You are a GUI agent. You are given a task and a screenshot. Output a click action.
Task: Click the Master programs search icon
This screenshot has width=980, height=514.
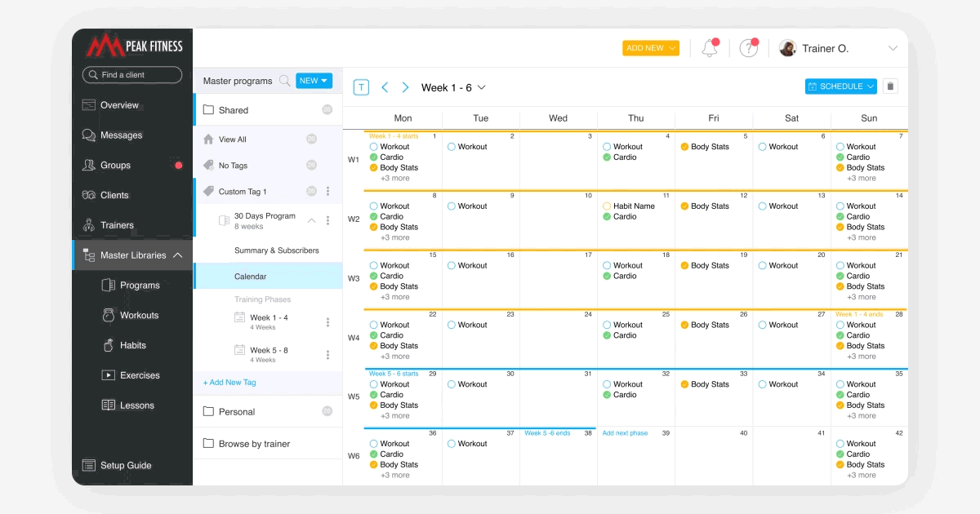[284, 81]
